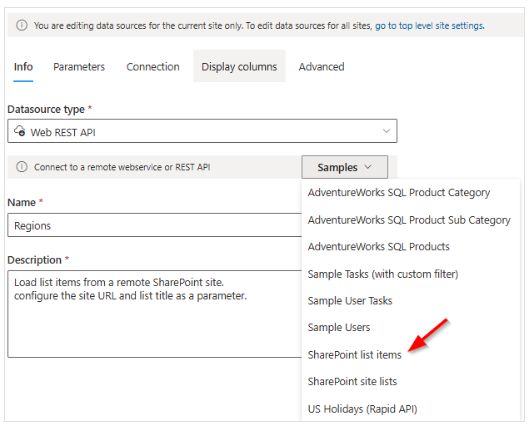This screenshot has height=432, width=530.
Task: Select AdventureWorks SQL Product Sub Category
Action: 409,220
